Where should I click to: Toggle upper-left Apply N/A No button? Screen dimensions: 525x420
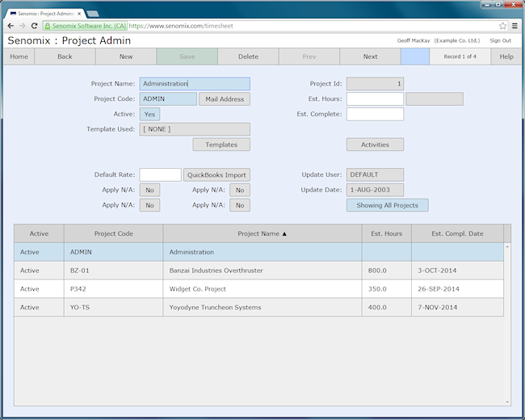pos(149,190)
